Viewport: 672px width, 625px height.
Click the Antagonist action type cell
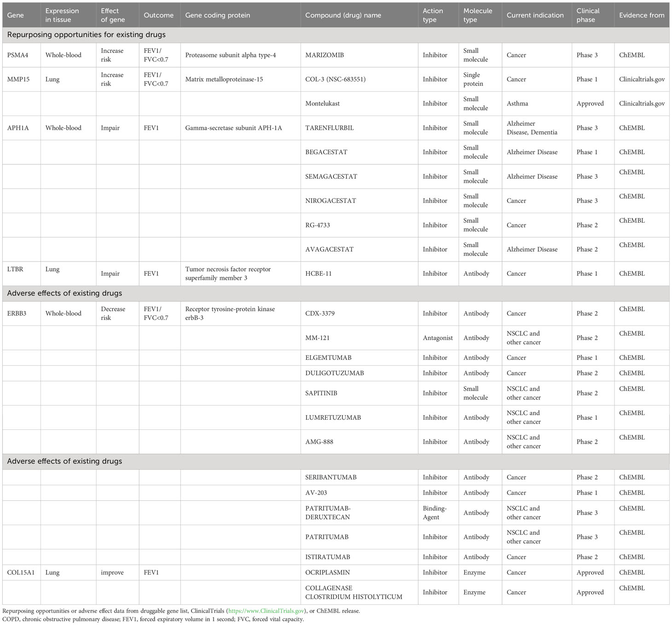tap(438, 338)
